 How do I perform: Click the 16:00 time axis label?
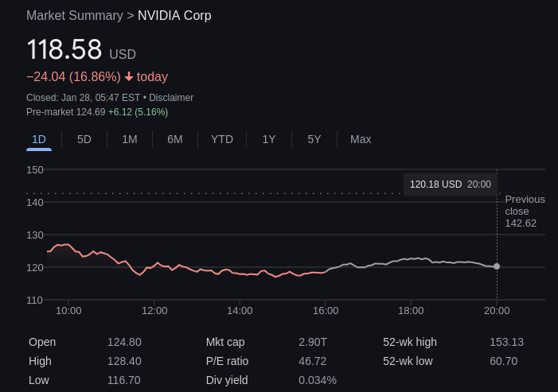point(326,311)
